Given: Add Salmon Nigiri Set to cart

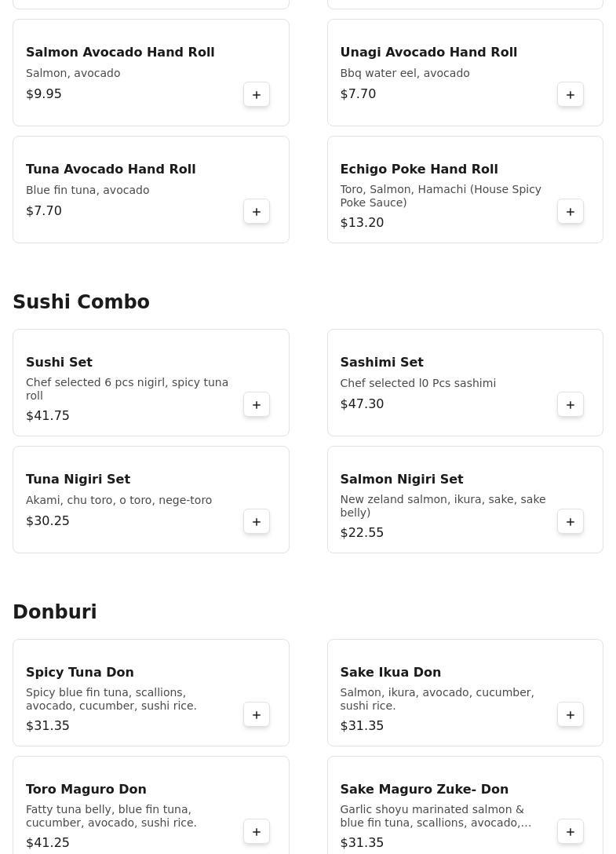Looking at the screenshot, I should coord(570,521).
